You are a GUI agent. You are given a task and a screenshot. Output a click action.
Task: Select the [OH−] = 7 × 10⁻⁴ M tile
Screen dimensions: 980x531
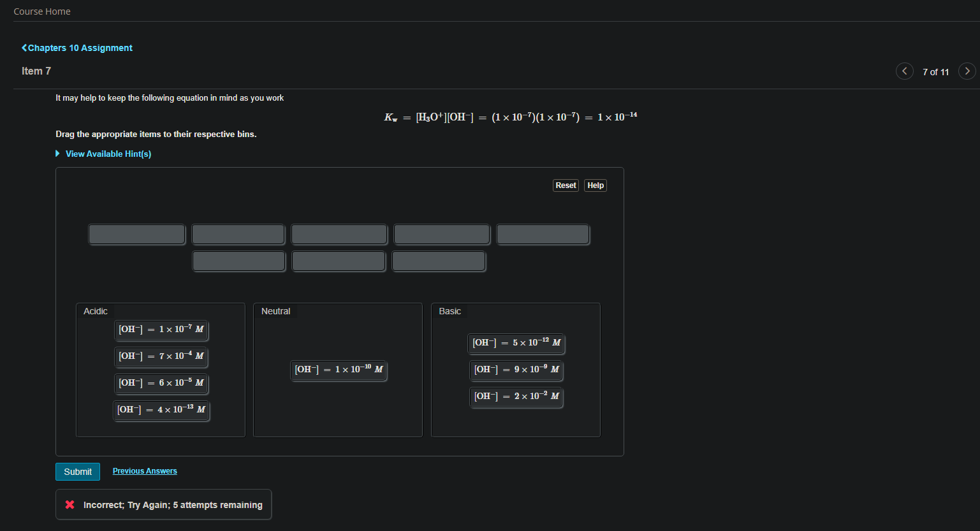(x=161, y=356)
